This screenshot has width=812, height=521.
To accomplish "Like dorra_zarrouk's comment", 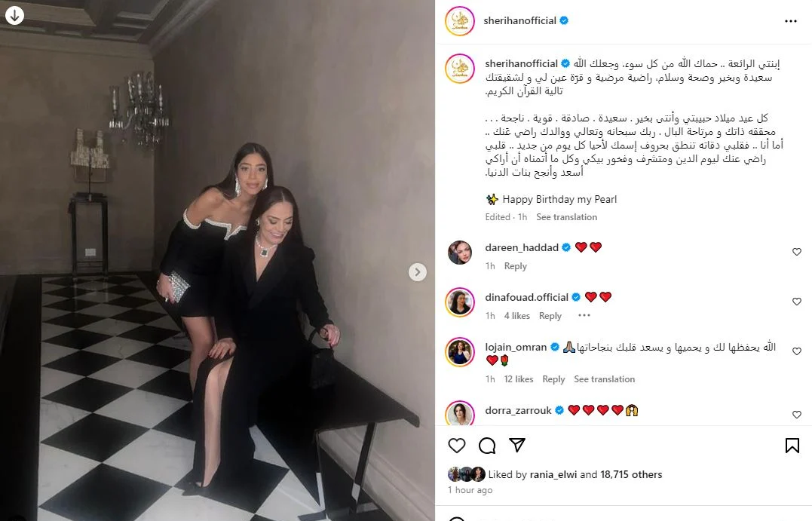I will click(796, 415).
